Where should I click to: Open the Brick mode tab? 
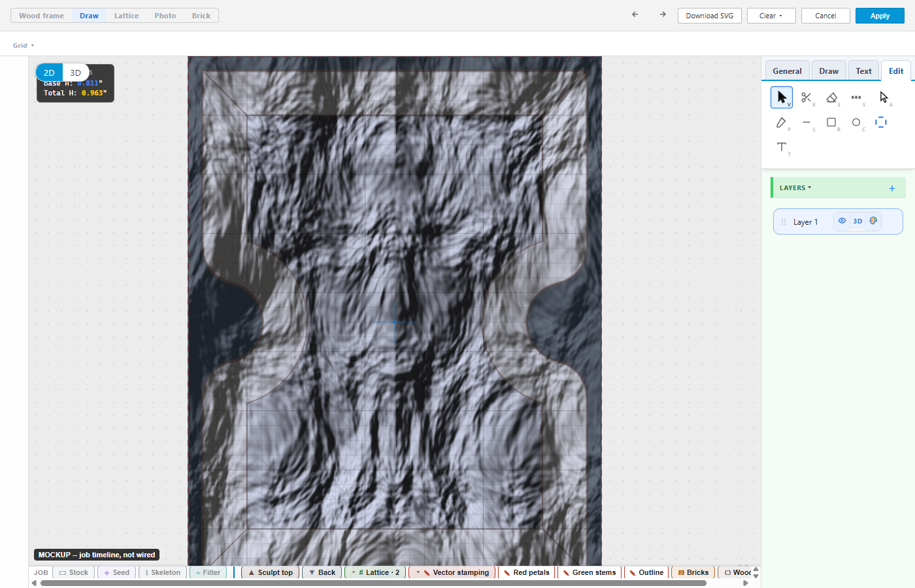[x=201, y=16]
